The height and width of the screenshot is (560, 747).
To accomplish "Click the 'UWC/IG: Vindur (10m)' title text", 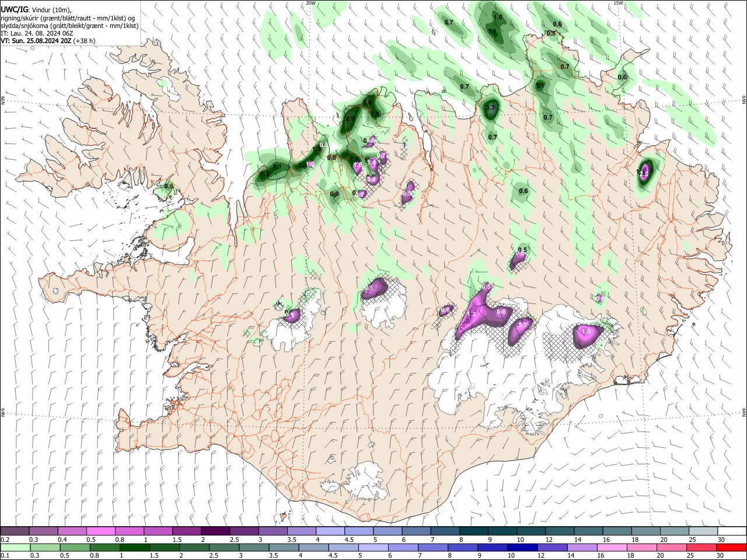I will pyautogui.click(x=36, y=10).
